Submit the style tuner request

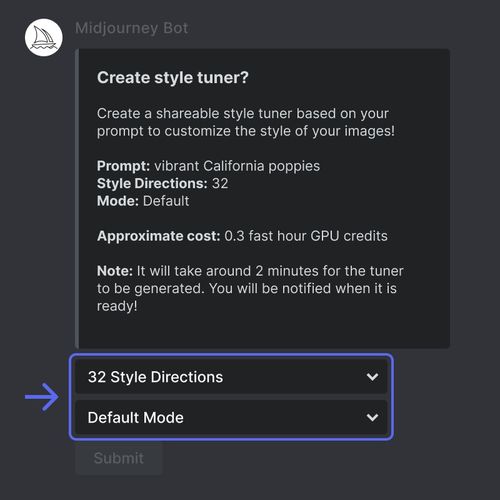coord(119,458)
